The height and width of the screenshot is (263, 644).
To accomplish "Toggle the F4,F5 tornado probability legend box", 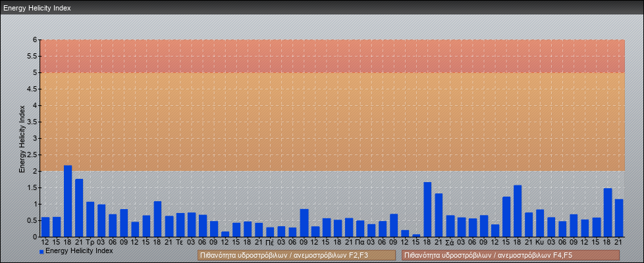I will point(510,255).
